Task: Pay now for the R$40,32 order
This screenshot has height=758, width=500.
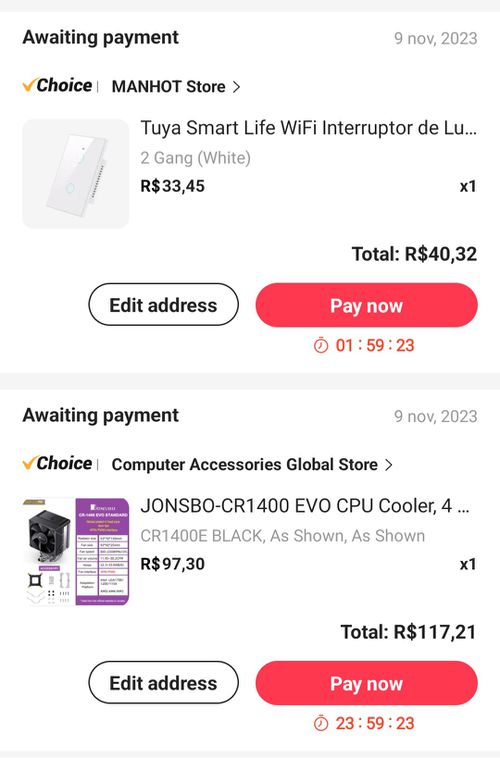Action: coord(367,306)
